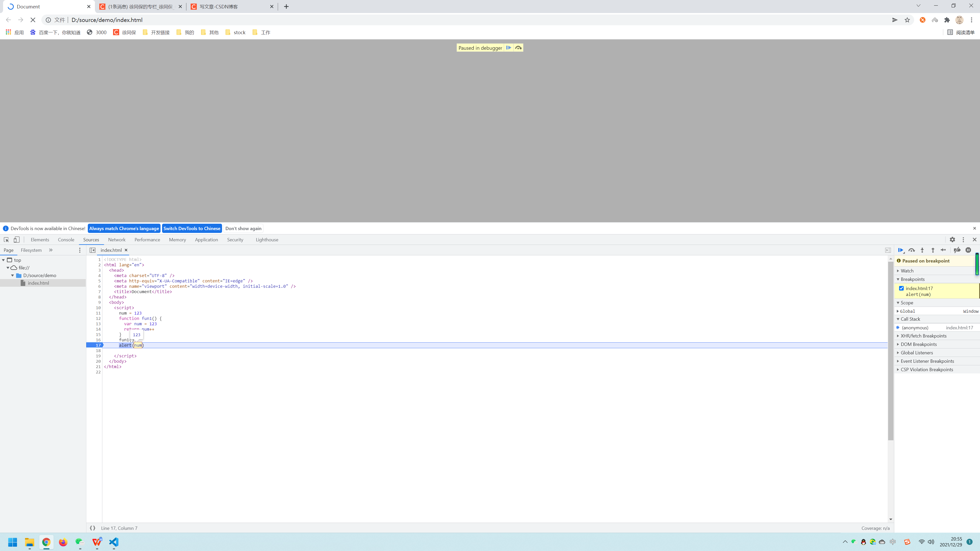Screen dimensions: 980x551
Task: Click Don't show again button
Action: pyautogui.click(x=243, y=228)
